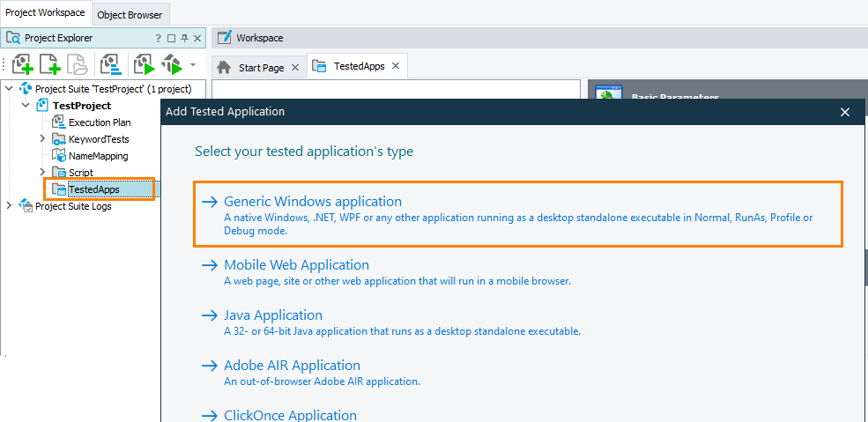The width and height of the screenshot is (868, 422).
Task: Select Java Application type
Action: (x=273, y=315)
